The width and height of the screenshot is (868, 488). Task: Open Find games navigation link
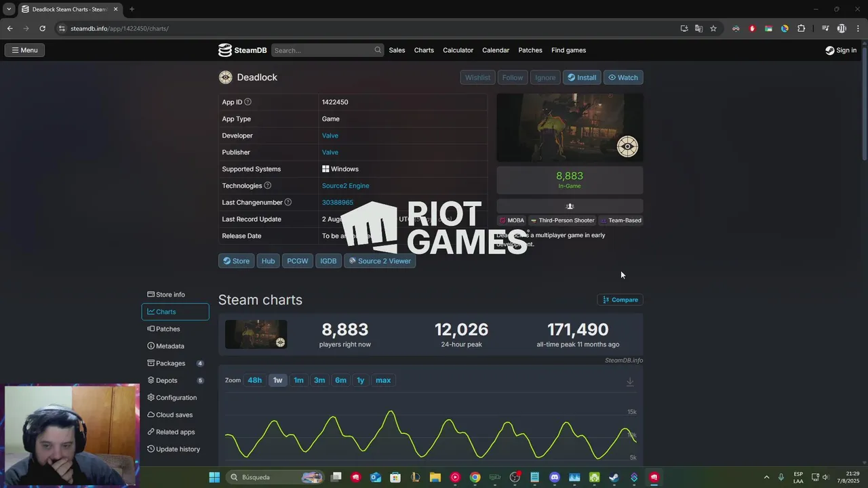coord(568,50)
